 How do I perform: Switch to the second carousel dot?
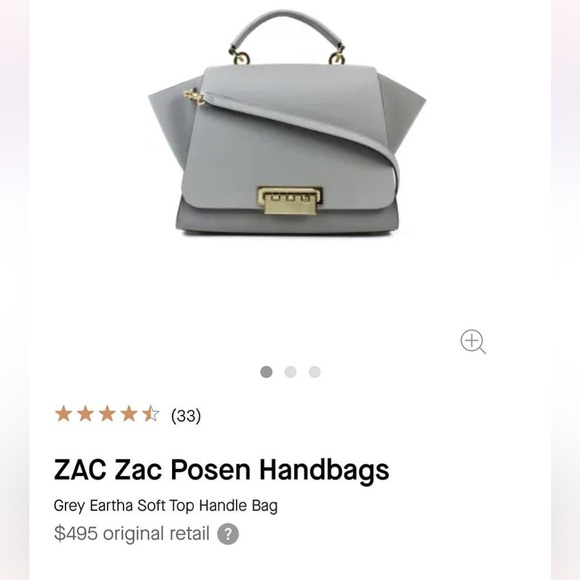pyautogui.click(x=290, y=372)
